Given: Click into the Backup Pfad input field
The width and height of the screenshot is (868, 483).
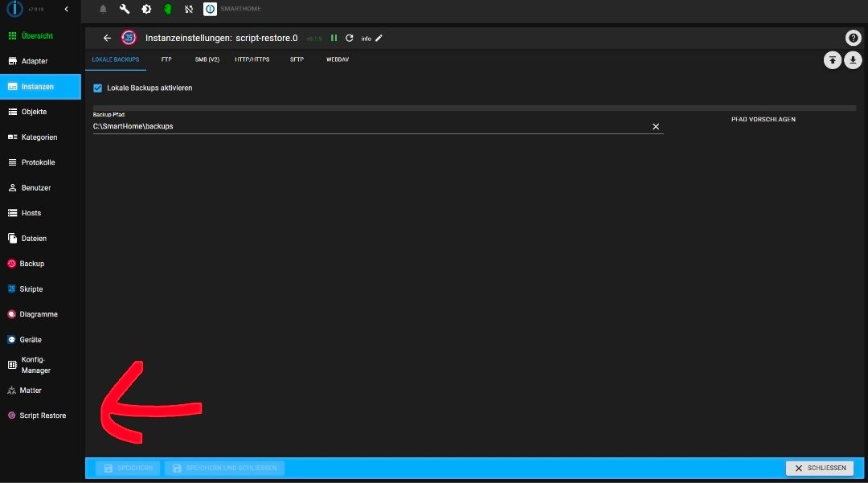Looking at the screenshot, I should [370, 127].
